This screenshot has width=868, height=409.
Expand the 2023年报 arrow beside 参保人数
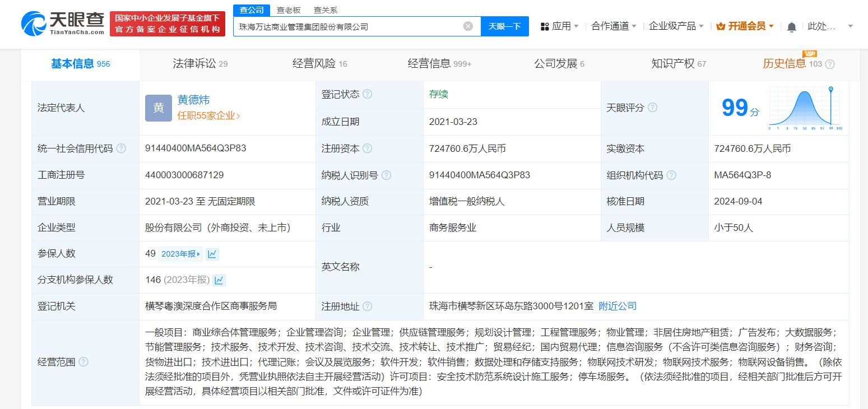180,254
